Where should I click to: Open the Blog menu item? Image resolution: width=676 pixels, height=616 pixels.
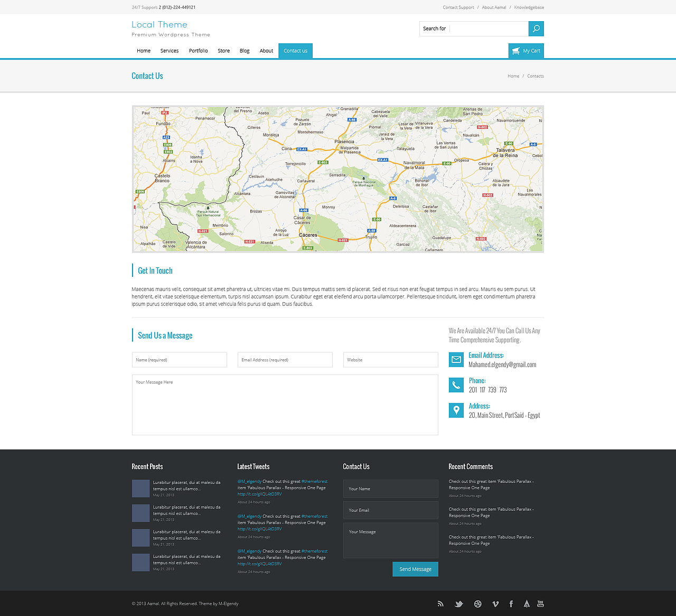(x=245, y=51)
